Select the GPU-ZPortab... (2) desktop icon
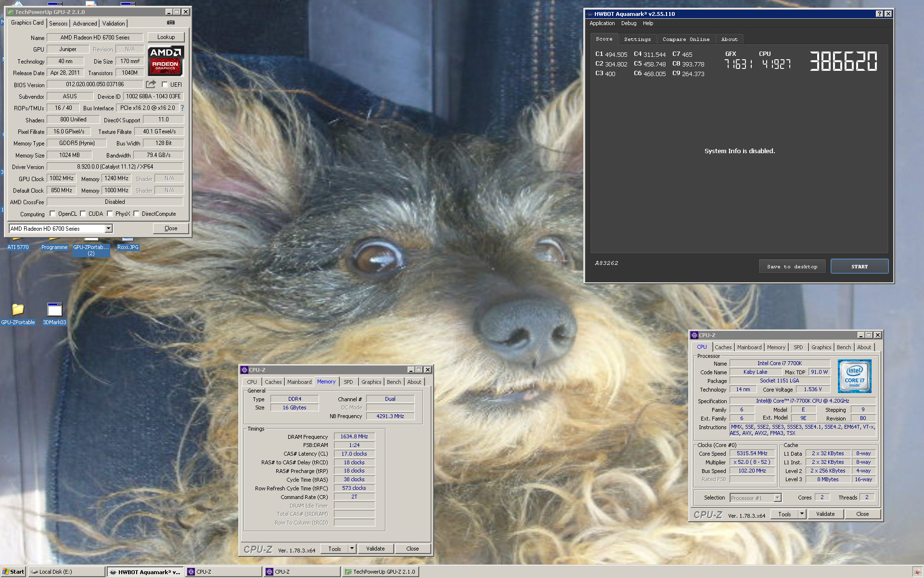This screenshot has width=924, height=578. click(91, 250)
